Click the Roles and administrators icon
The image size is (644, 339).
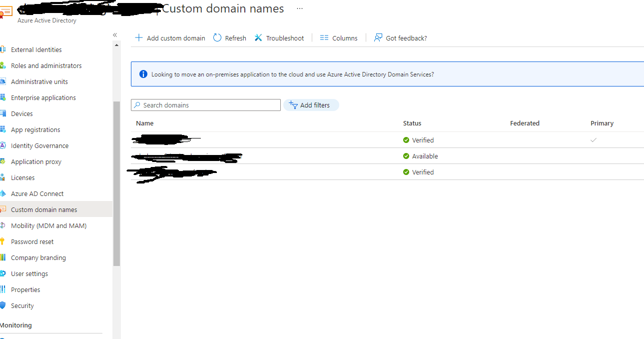point(3,65)
